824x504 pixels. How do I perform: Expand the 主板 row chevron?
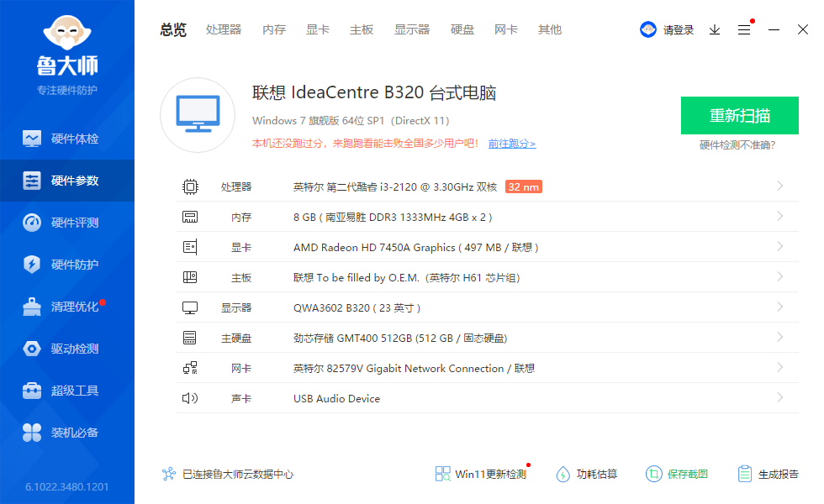pos(780,276)
